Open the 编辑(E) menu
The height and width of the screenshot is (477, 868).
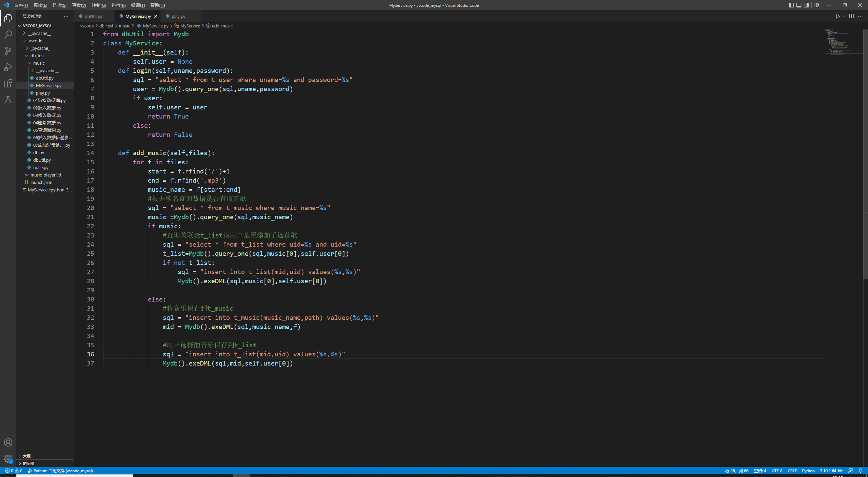click(x=40, y=5)
